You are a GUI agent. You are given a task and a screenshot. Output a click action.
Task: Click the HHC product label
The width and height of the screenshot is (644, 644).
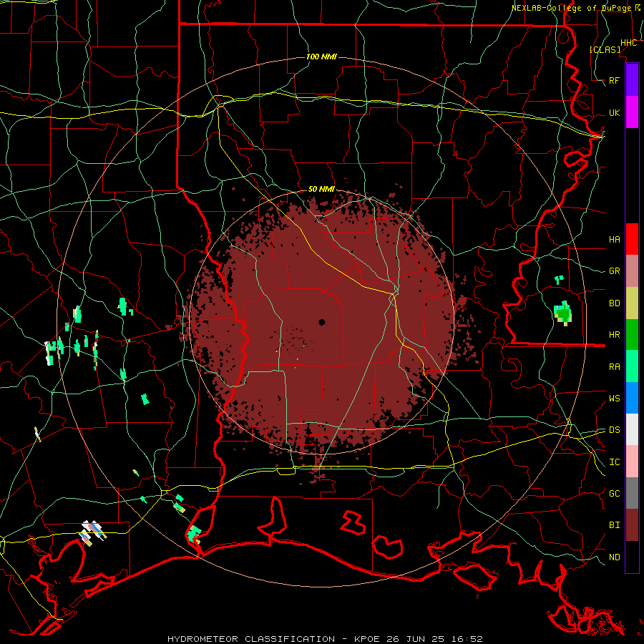point(628,43)
